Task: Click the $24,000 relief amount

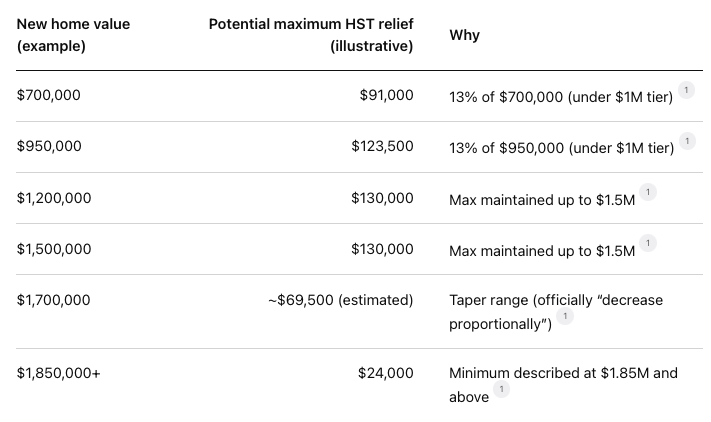Action: [x=386, y=373]
